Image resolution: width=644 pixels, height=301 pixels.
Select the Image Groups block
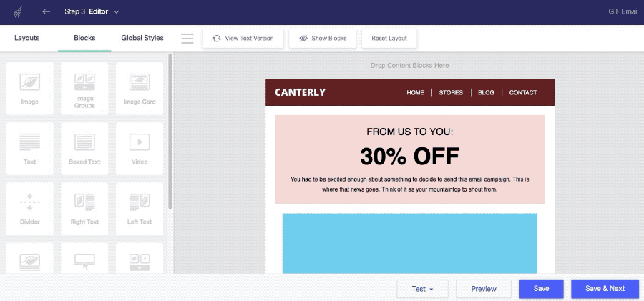click(84, 89)
